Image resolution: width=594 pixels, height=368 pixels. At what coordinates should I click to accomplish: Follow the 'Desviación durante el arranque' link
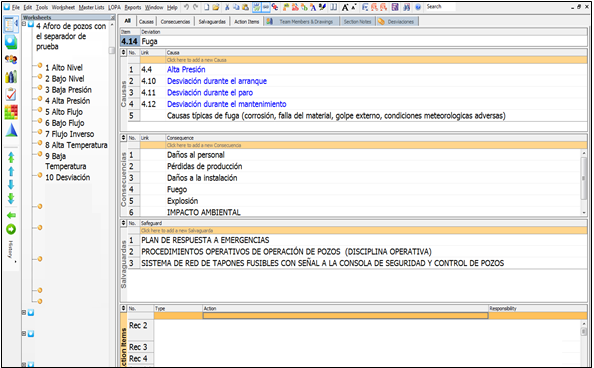point(217,81)
